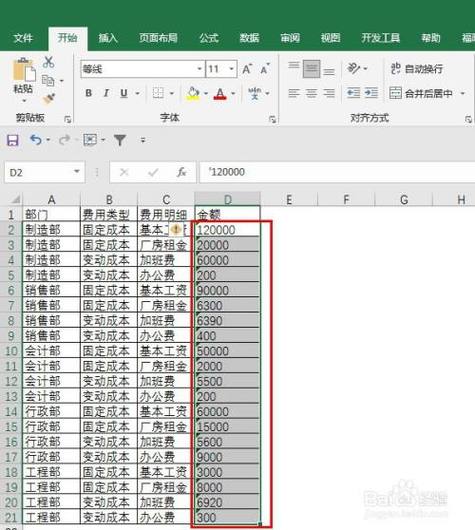Center text horizontally

pos(311,93)
